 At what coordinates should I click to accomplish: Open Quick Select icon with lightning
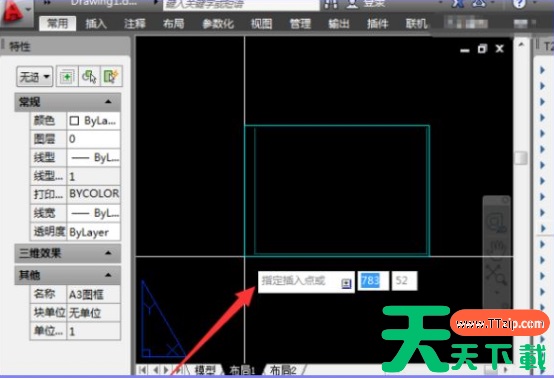[111, 76]
